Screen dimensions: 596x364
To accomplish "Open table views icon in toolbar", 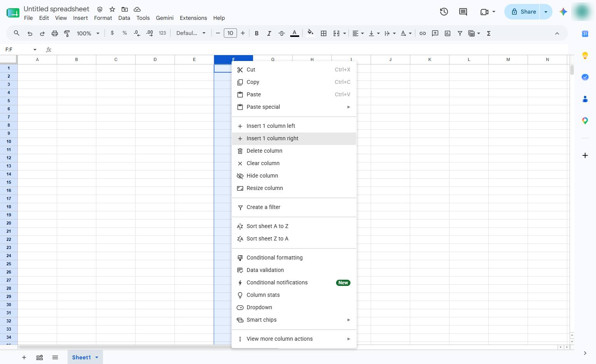I will [x=472, y=33].
